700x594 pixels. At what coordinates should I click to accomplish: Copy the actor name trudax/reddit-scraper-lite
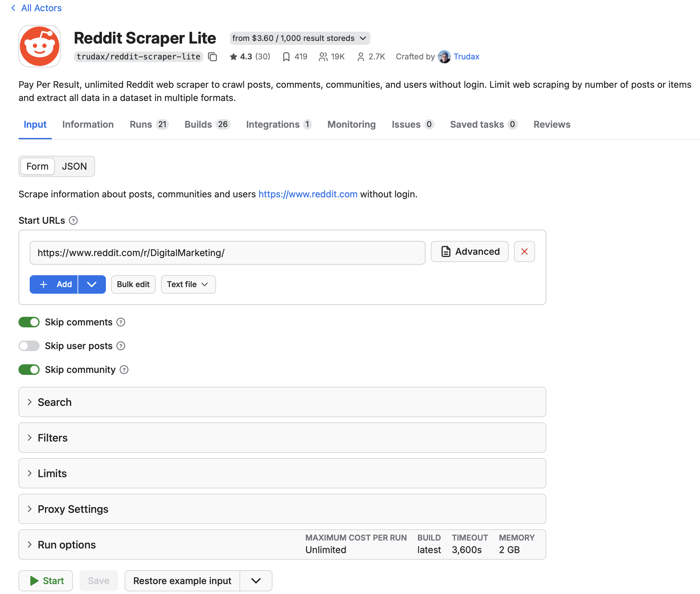[212, 57]
